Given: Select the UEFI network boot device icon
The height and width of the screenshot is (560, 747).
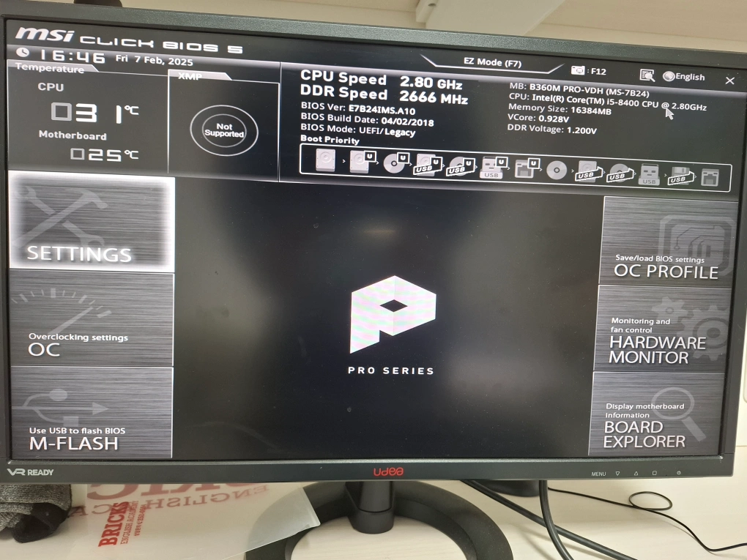Looking at the screenshot, I should tap(527, 168).
